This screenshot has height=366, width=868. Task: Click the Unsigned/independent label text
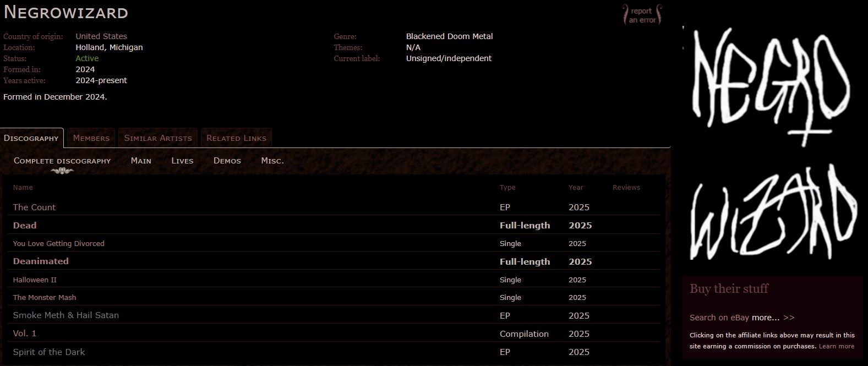tap(449, 58)
